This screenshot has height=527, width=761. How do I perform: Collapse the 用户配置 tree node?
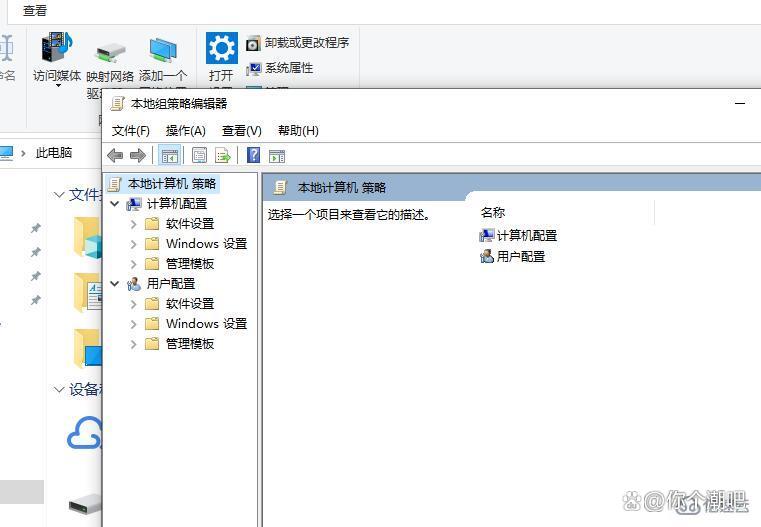pyautogui.click(x=115, y=283)
